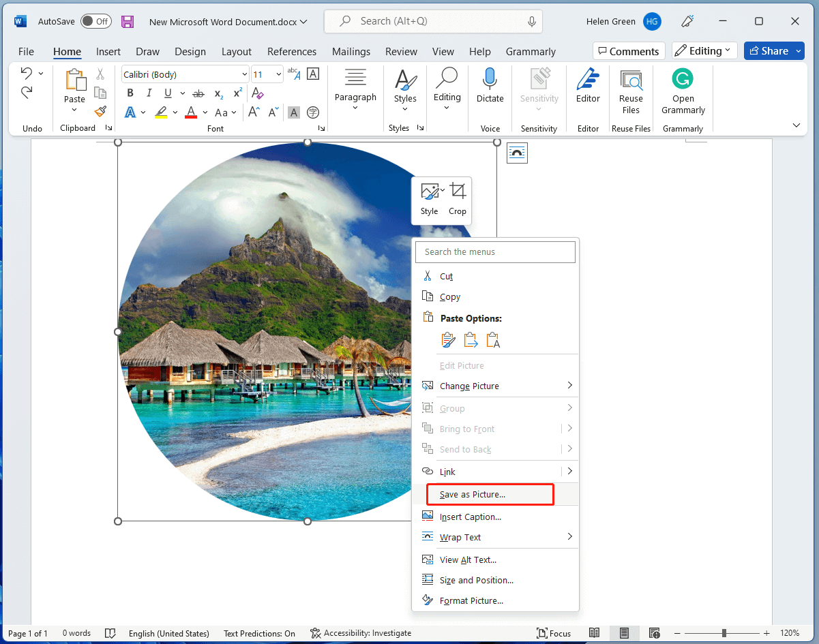Click the Comments button

pyautogui.click(x=628, y=50)
